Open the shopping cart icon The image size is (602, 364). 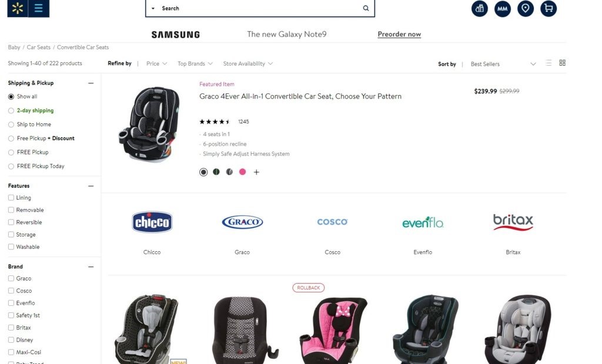coord(549,8)
